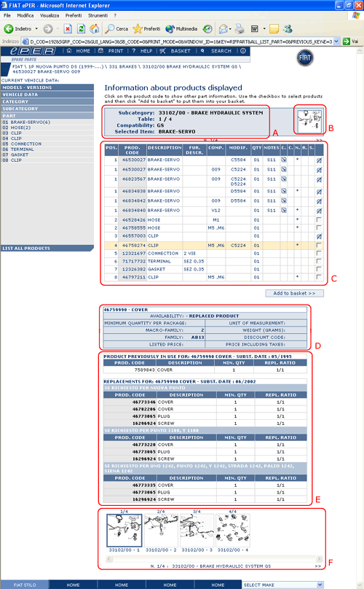The width and height of the screenshot is (364, 589).
Task: Open the table thumbnail next to subcategory info
Action: (309, 121)
